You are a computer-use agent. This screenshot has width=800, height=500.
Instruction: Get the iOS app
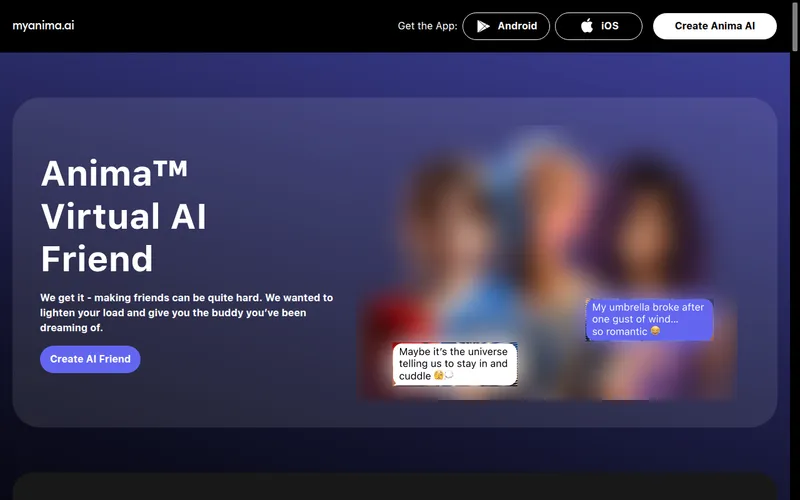click(x=598, y=26)
